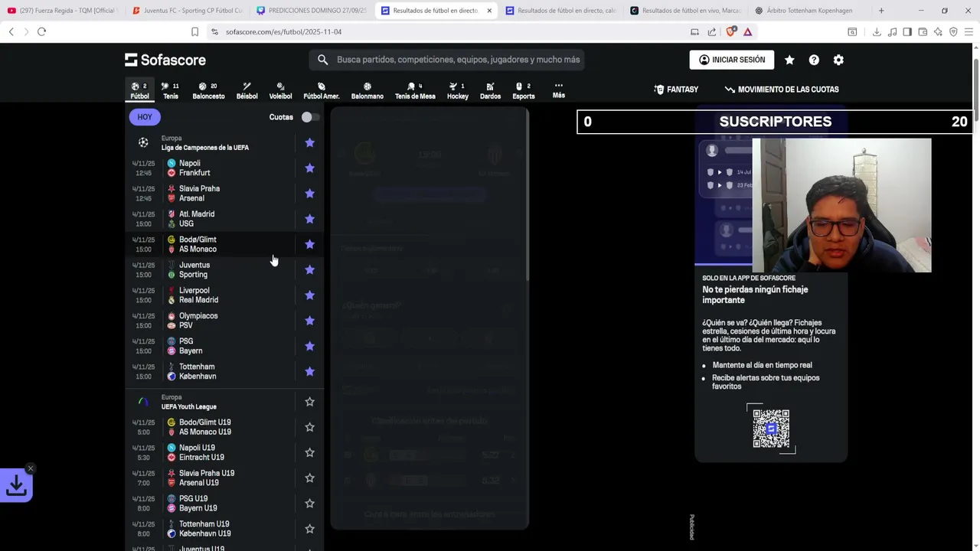Click the Brave Shields lion icon
The height and width of the screenshot is (551, 980).
coord(730,31)
